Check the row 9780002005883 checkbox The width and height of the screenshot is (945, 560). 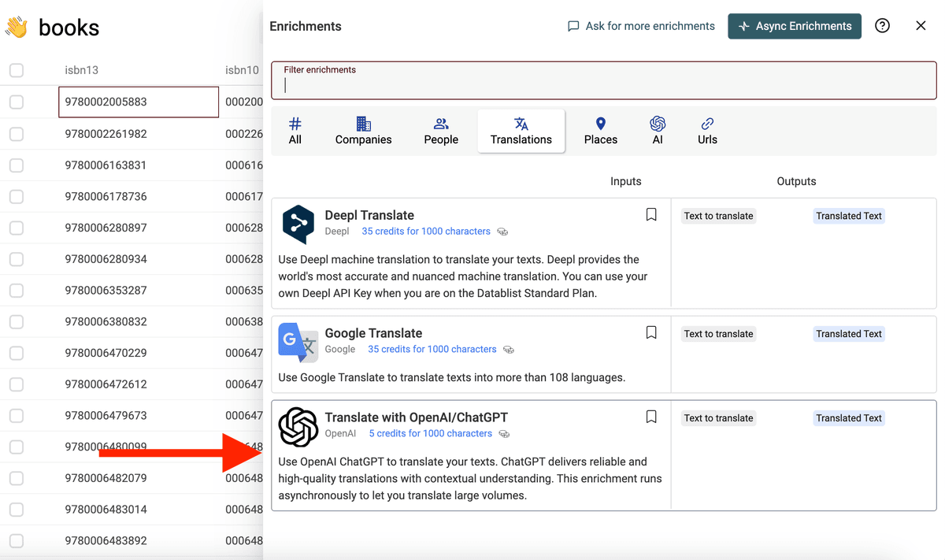pos(17,102)
